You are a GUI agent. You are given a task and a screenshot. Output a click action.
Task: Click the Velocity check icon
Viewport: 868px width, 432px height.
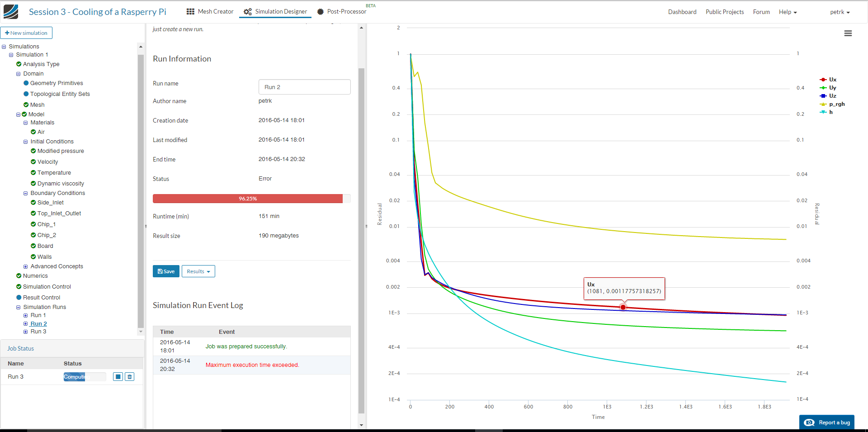point(33,162)
